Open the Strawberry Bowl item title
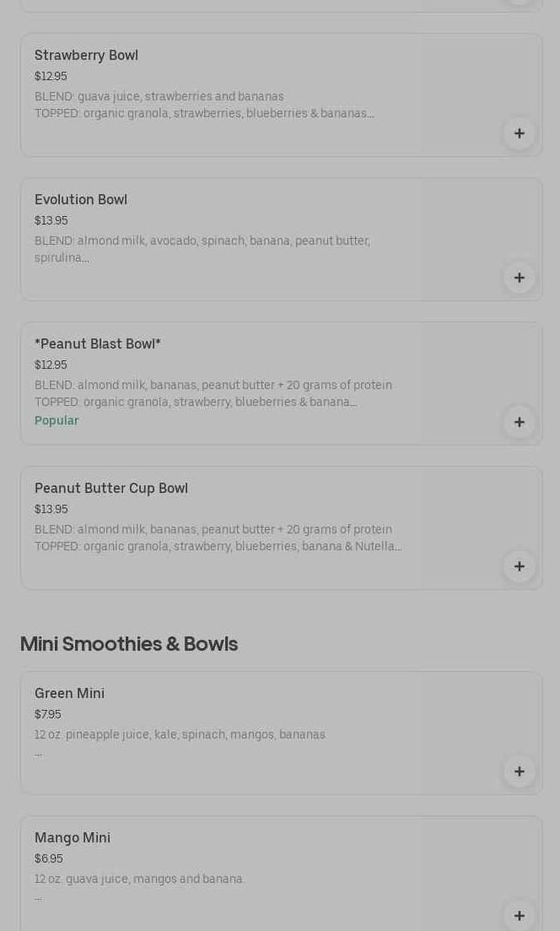 pyautogui.click(x=86, y=55)
